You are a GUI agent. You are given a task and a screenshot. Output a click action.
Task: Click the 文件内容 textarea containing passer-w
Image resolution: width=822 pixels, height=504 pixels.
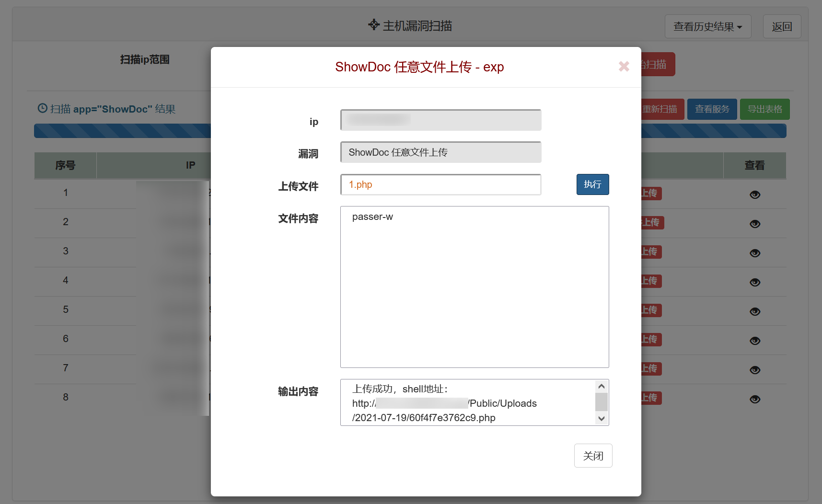(475, 287)
